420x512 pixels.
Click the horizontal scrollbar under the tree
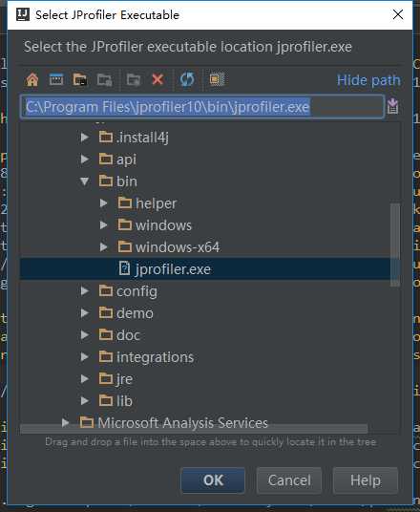[x=194, y=429]
